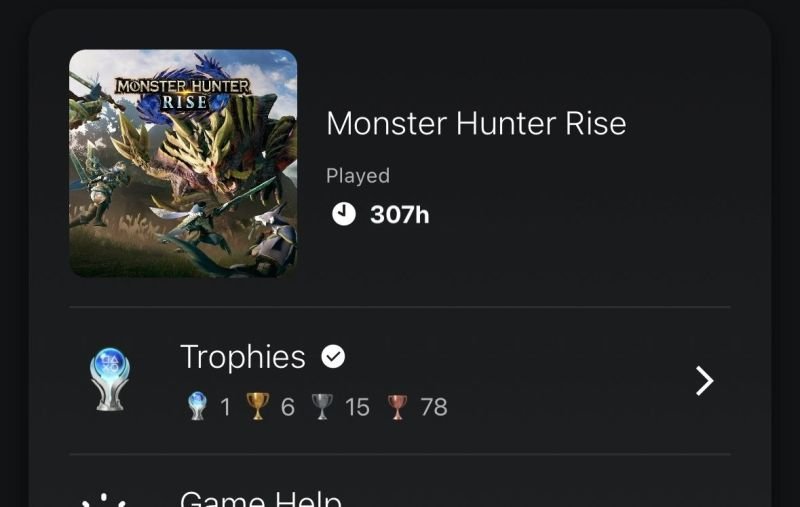Tap the bronze trophy count 78
This screenshot has width=800, height=507.
pyautogui.click(x=433, y=407)
